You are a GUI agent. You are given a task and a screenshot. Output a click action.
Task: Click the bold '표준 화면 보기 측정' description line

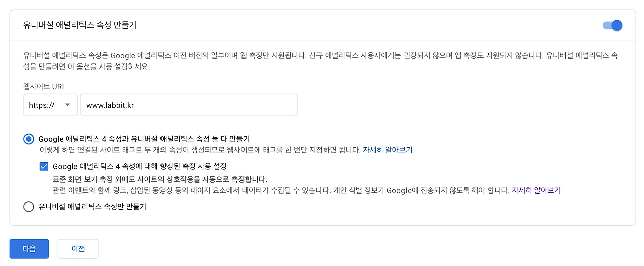click(159, 179)
